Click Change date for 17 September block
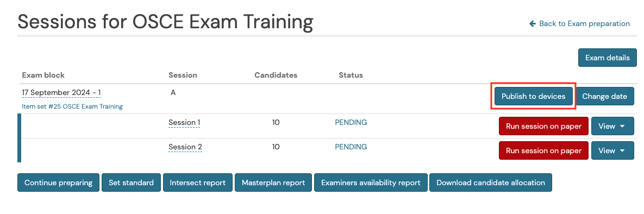Screen dimensions: 644x214 [604, 96]
